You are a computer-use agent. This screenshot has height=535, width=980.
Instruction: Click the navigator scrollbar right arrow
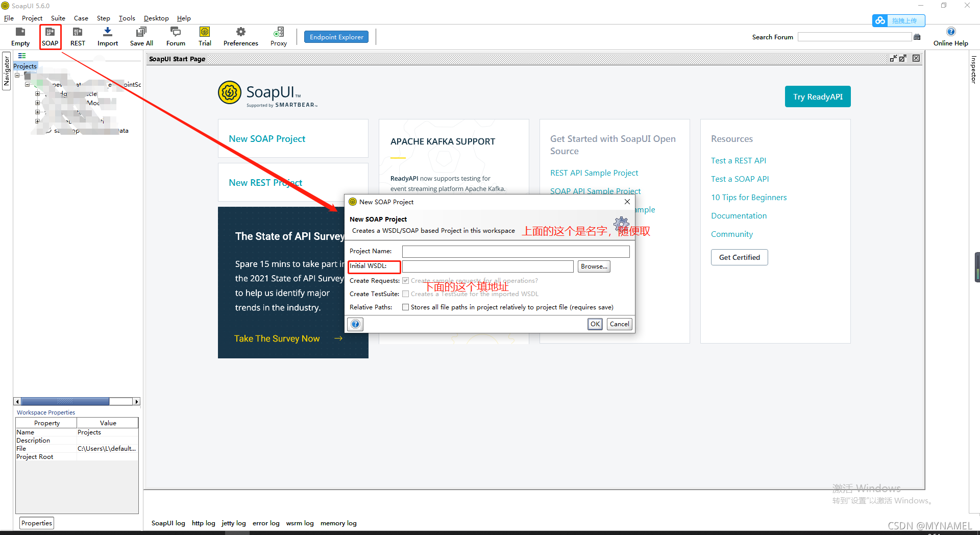click(136, 402)
